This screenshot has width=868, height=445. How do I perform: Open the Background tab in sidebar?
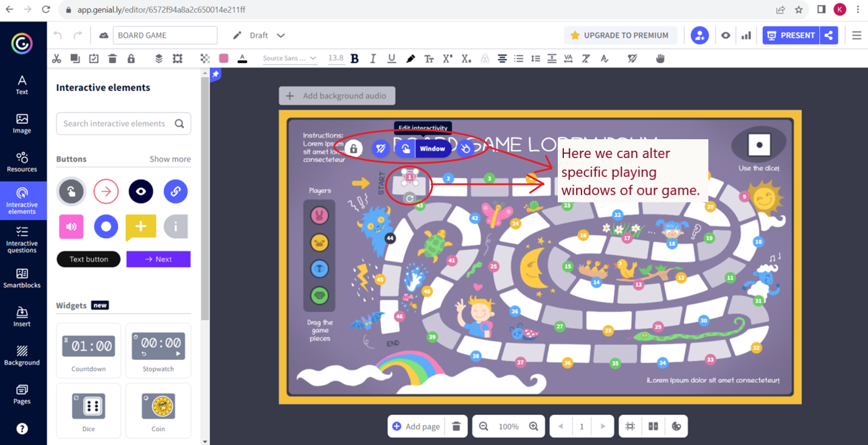[22, 356]
